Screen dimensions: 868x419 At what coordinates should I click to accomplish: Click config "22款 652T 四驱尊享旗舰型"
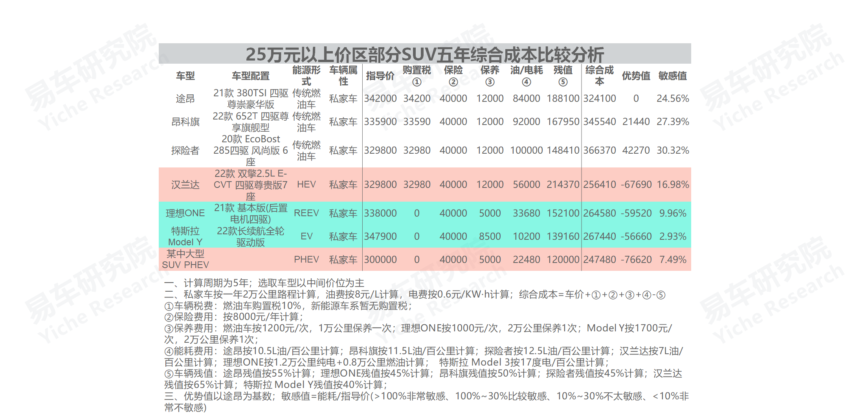tap(251, 122)
